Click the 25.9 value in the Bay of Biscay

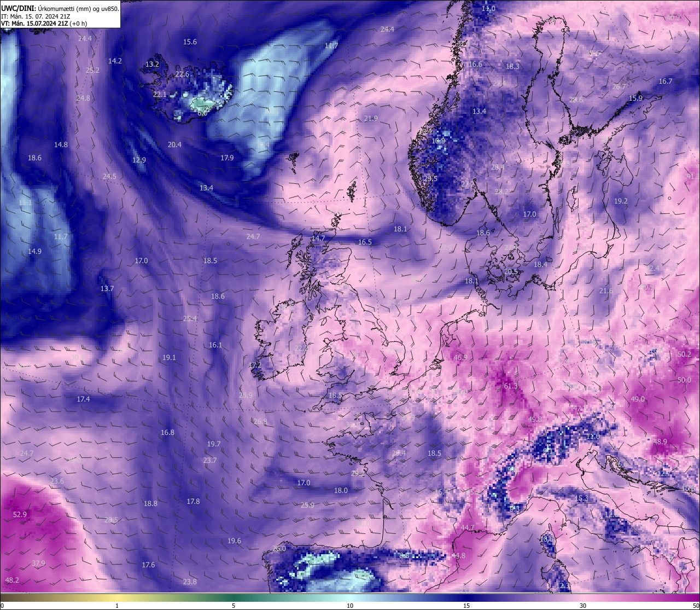coord(307,506)
